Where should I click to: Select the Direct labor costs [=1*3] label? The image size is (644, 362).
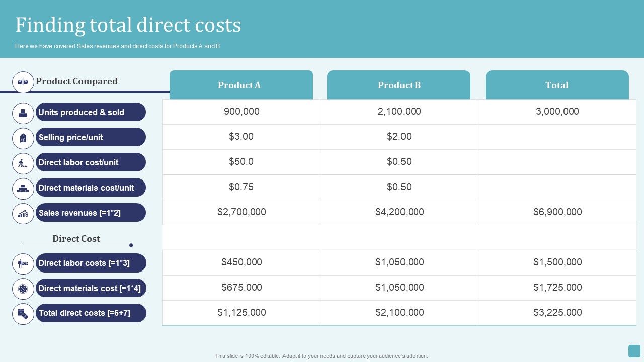[91, 263]
